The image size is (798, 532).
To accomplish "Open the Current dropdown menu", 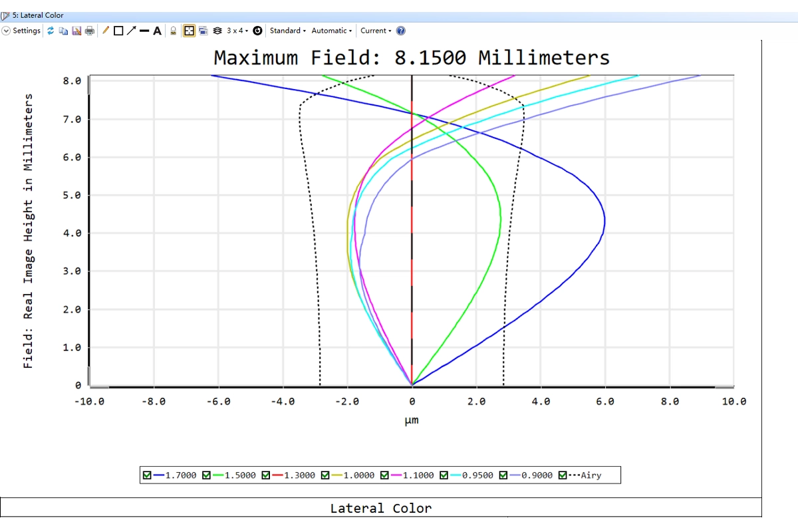I will (x=376, y=31).
